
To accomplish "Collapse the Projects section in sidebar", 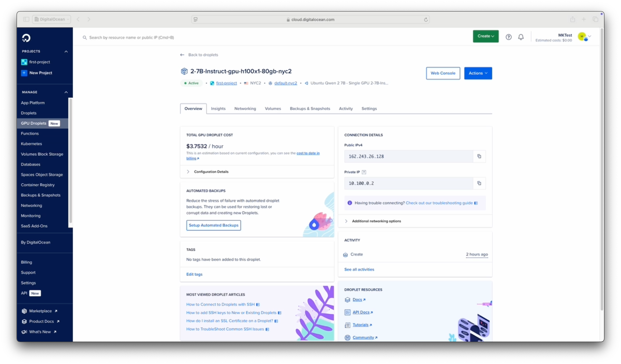I will coord(66,51).
